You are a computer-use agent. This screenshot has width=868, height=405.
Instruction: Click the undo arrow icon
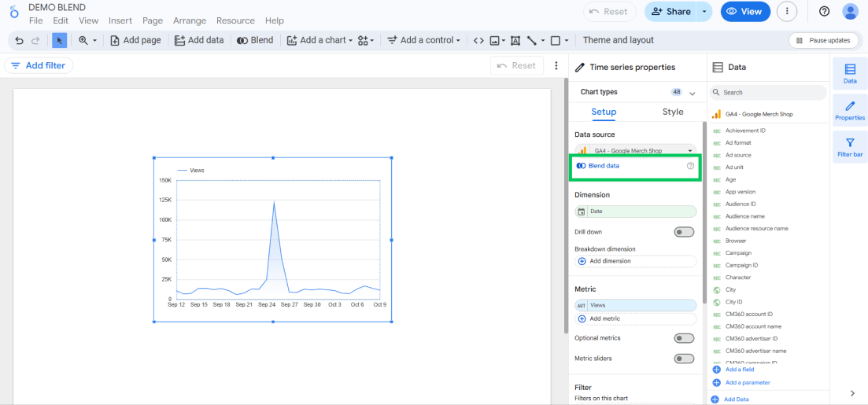tap(20, 40)
